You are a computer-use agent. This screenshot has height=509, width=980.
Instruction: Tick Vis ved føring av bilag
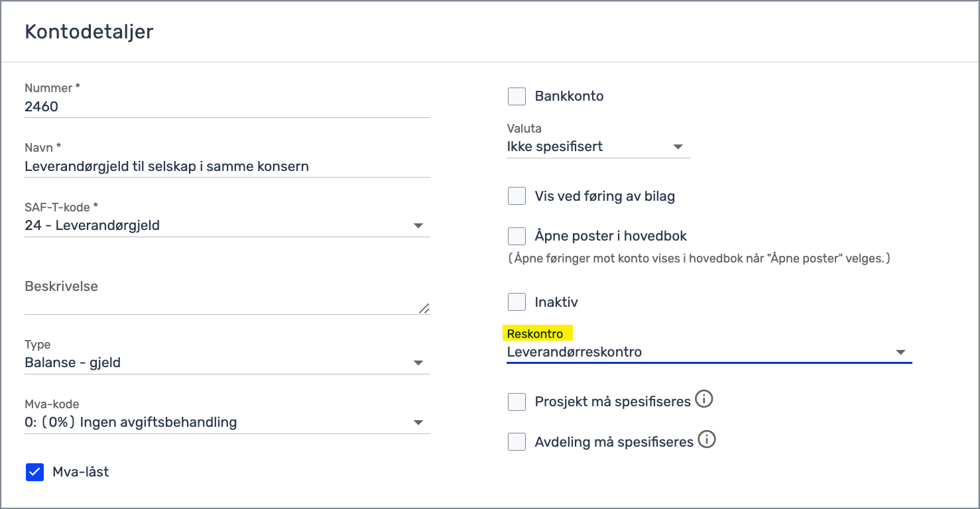pos(517,196)
